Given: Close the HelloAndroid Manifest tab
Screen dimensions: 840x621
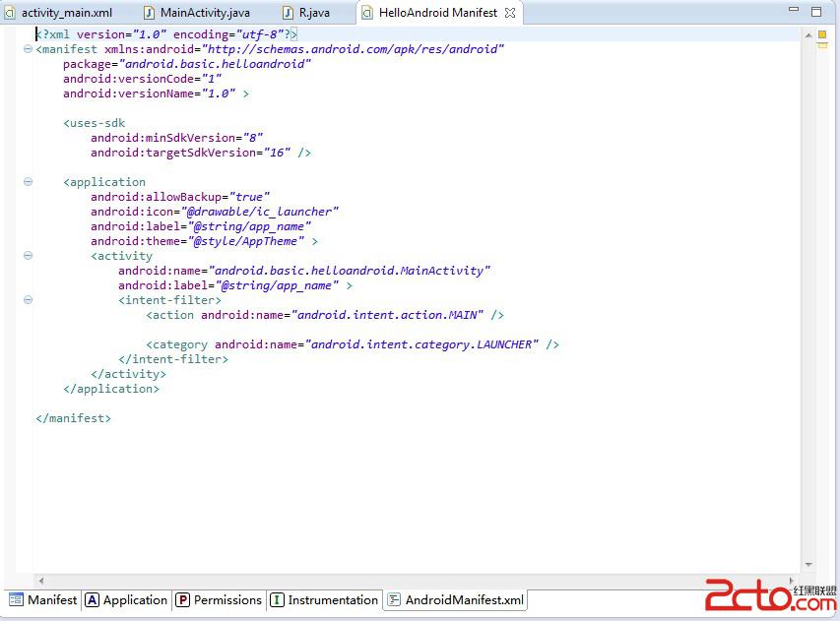Looking at the screenshot, I should pos(510,13).
